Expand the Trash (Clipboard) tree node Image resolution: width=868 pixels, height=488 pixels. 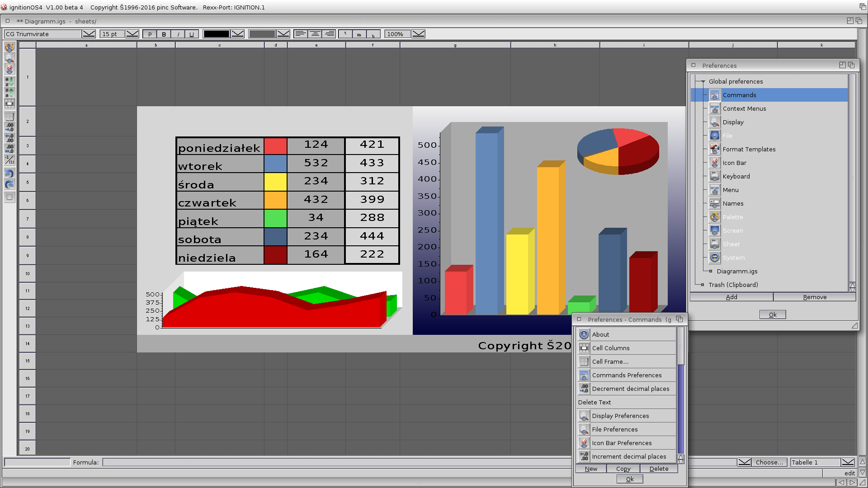pyautogui.click(x=702, y=285)
